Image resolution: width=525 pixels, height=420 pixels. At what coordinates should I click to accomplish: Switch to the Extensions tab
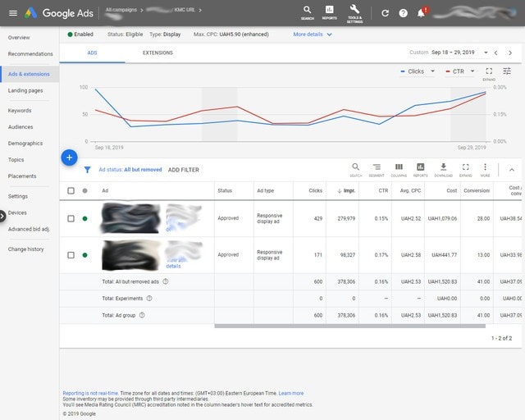point(157,52)
